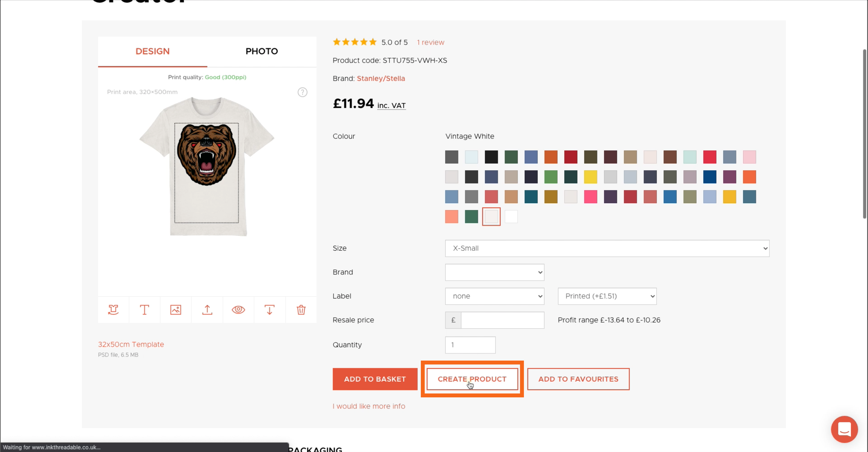Click the download arrow icon

pyautogui.click(x=269, y=309)
